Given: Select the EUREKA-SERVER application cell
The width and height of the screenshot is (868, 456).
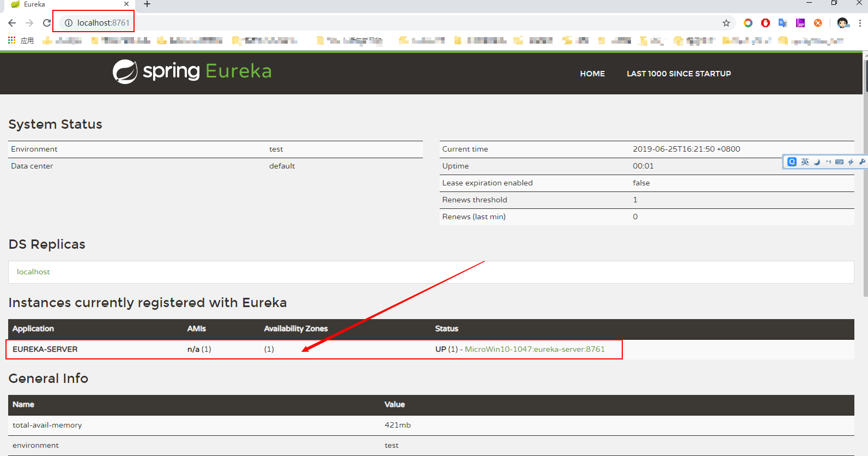Looking at the screenshot, I should pyautogui.click(x=45, y=349).
